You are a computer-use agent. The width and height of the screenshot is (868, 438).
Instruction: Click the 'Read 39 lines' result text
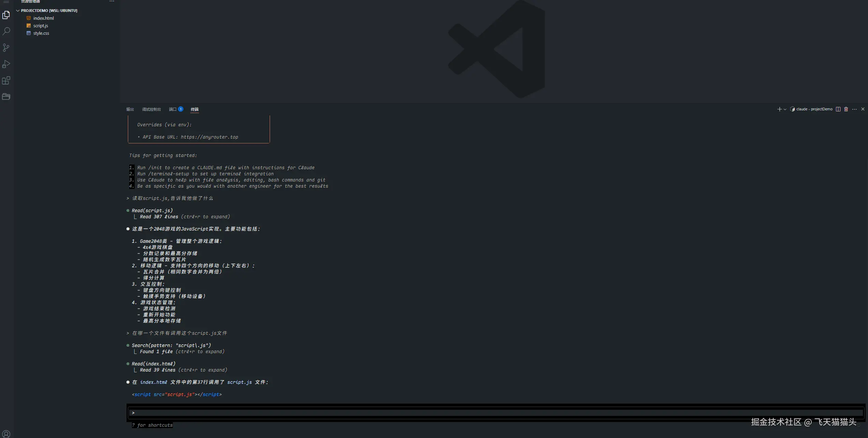(x=158, y=370)
